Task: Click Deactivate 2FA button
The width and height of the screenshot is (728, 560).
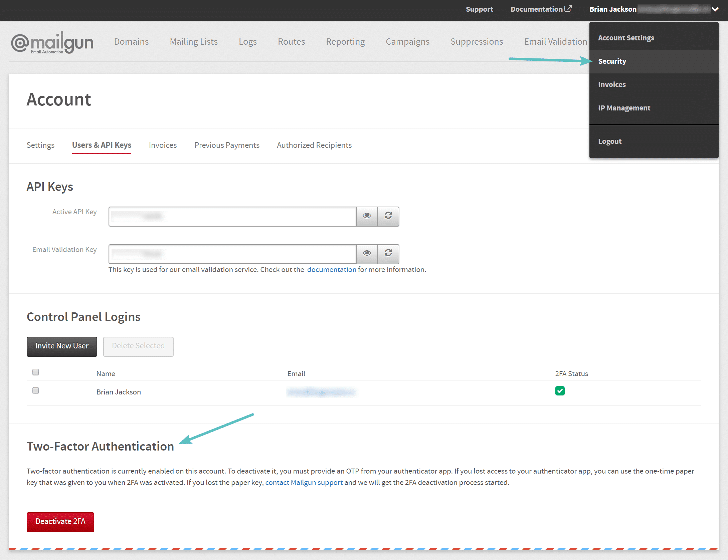Action: point(60,521)
